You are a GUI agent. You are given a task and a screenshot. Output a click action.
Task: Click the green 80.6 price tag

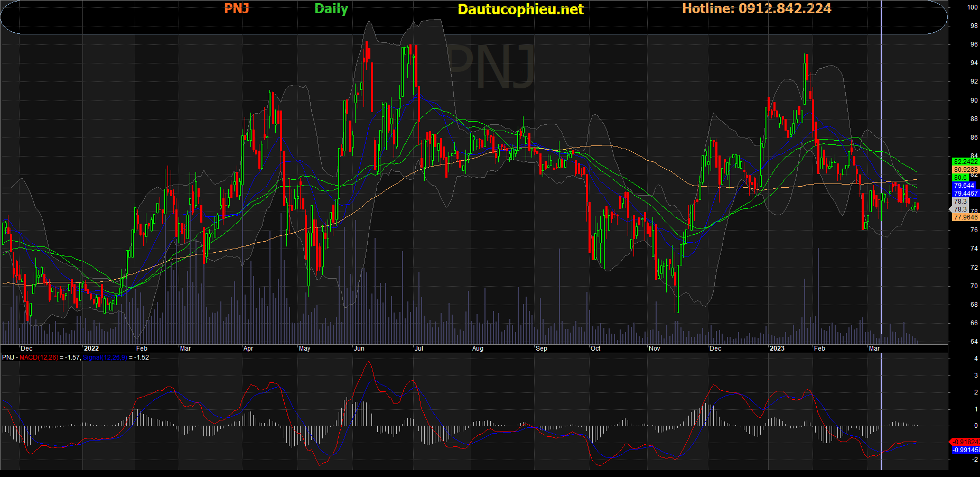point(960,178)
